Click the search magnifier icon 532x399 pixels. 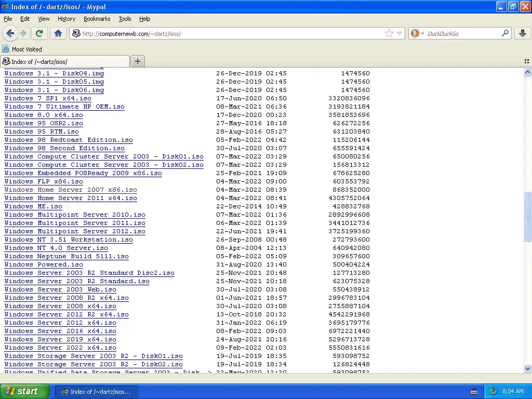click(x=505, y=33)
